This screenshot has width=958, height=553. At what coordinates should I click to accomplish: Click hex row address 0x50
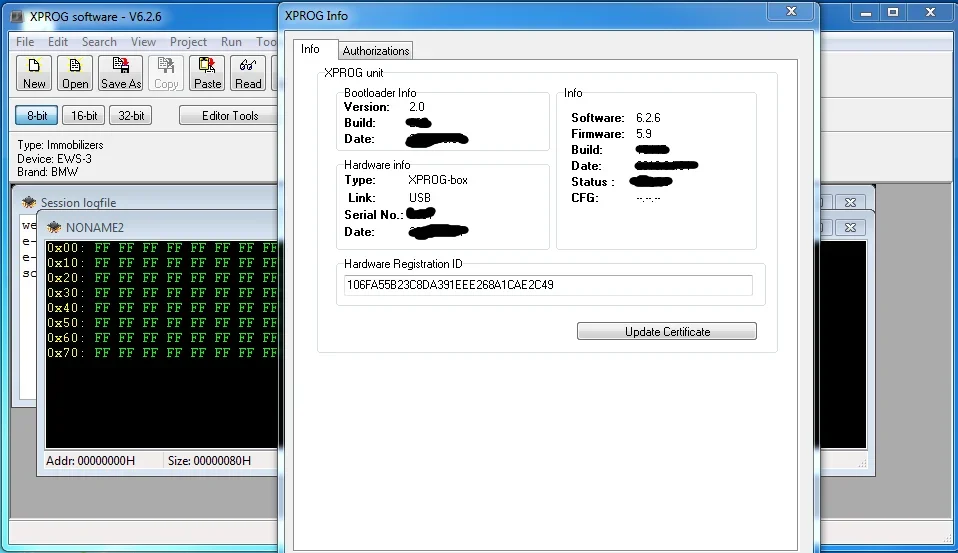click(65, 323)
